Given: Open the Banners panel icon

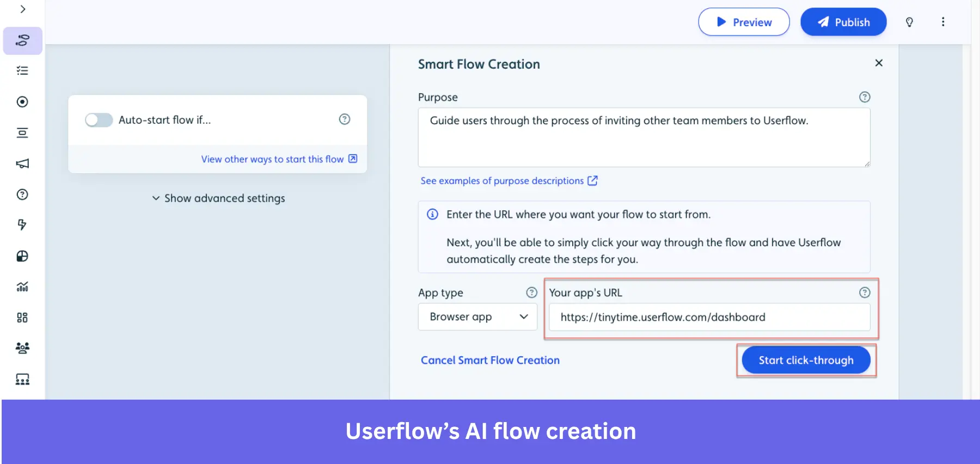Looking at the screenshot, I should pos(22,132).
